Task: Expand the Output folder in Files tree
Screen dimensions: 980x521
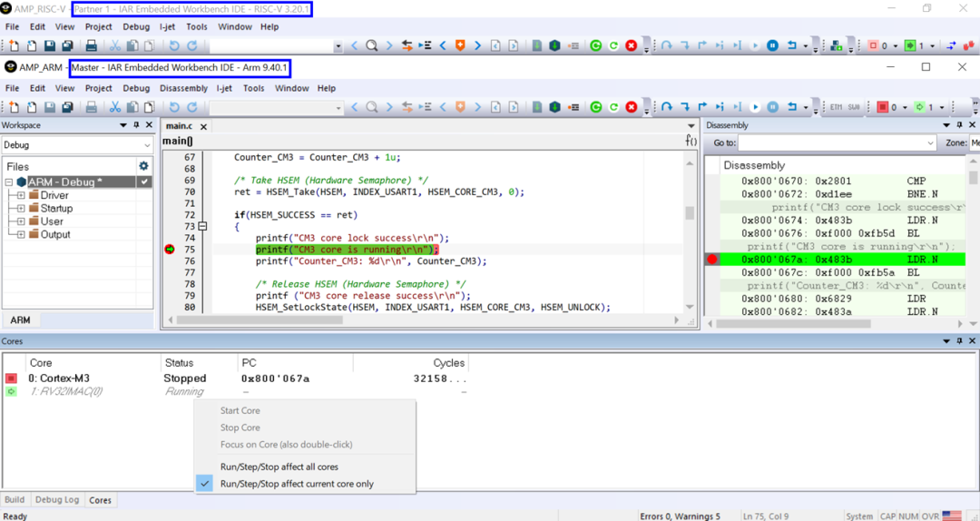Action: coord(21,234)
